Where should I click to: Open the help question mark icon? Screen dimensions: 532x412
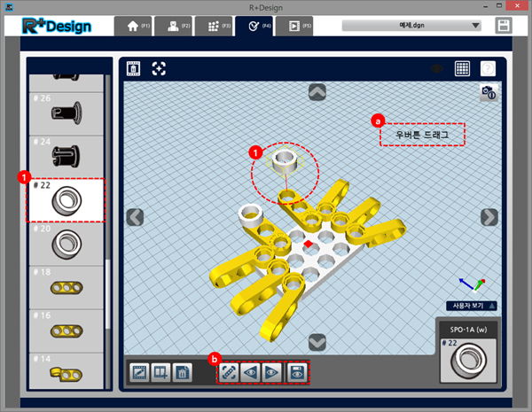click(x=488, y=68)
